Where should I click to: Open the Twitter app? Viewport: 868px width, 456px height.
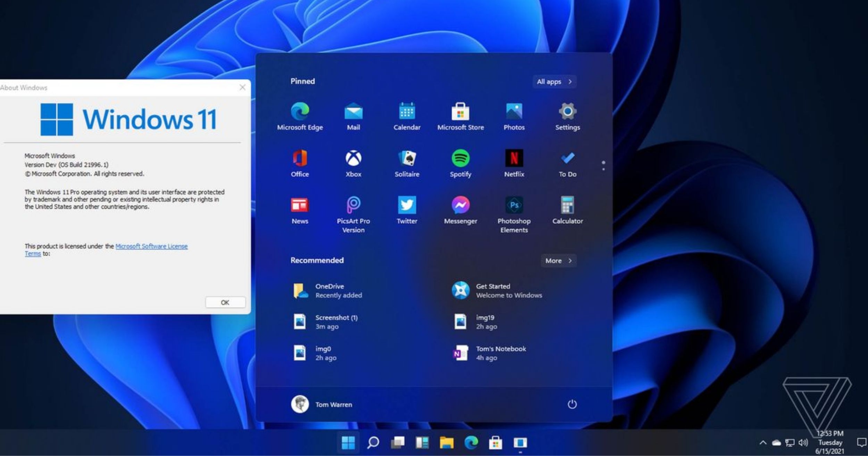(407, 210)
